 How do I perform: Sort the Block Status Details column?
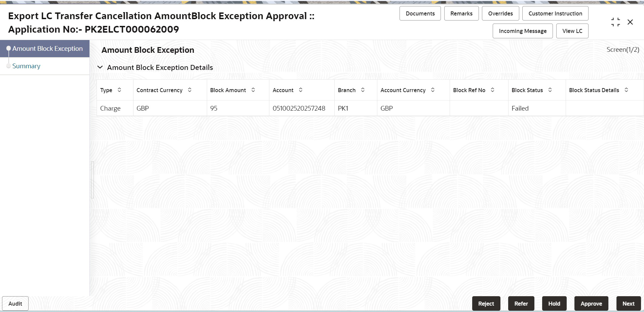click(x=626, y=90)
